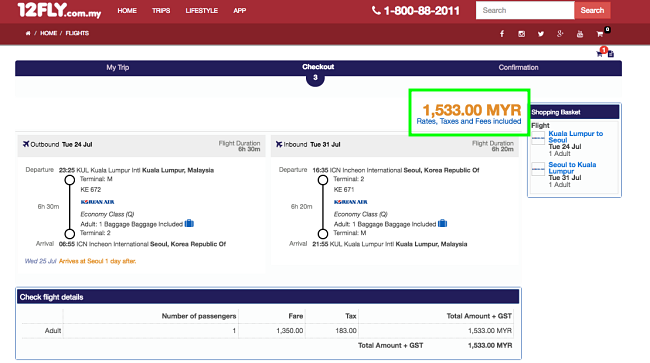Click the Korean Air logo for KE 671

tap(351, 202)
